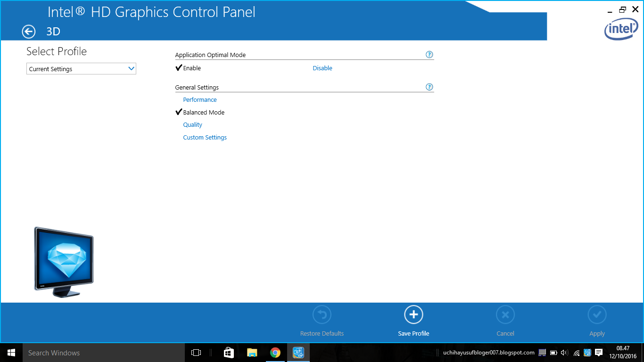Image resolution: width=644 pixels, height=362 pixels.
Task: Check the battery status tray icon
Action: [553, 353]
